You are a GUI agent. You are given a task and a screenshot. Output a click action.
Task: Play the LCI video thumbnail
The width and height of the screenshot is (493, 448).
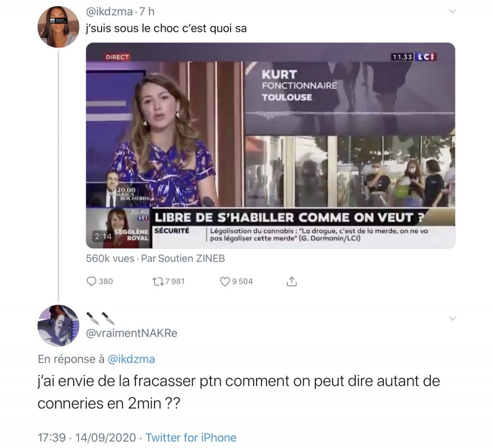pos(271,145)
